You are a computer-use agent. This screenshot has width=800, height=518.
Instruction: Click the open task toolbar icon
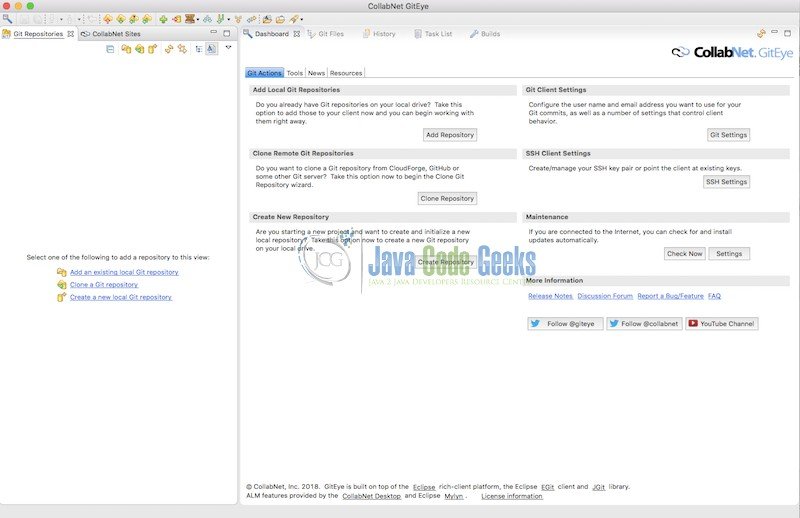pos(267,19)
